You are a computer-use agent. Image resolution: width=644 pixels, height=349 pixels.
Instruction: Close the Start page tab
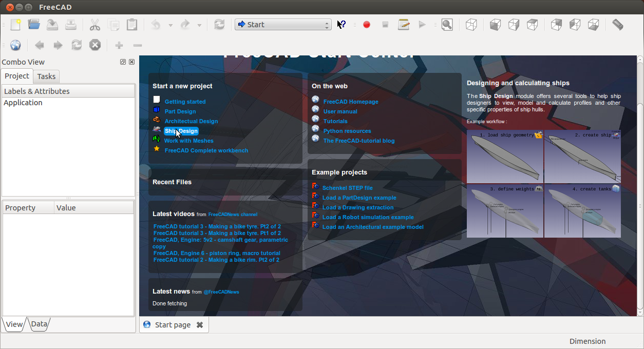(200, 325)
